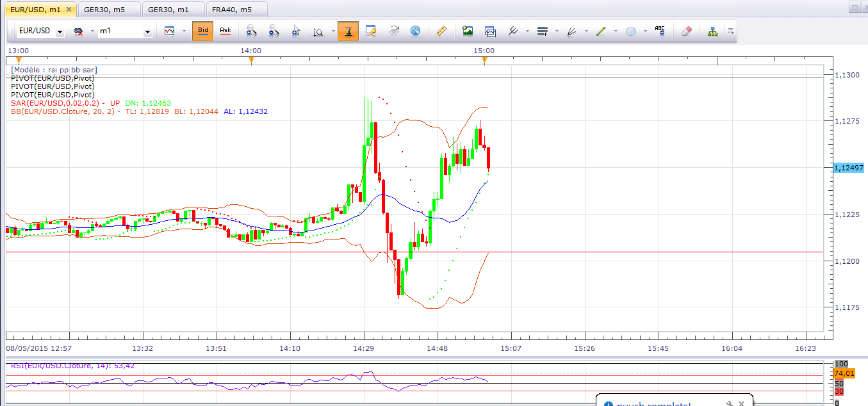Viewport: 868px width, 406px height.
Task: Select the ABC text label tool
Action: pyautogui.click(x=660, y=30)
